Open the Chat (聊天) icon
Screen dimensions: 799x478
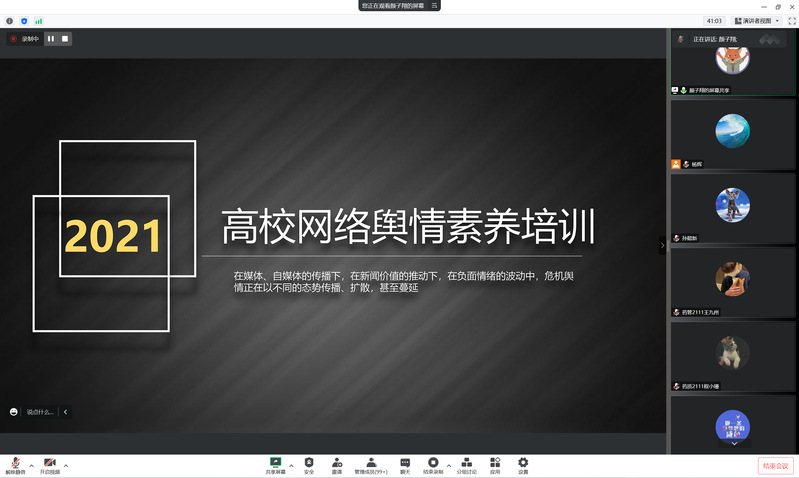(405, 464)
